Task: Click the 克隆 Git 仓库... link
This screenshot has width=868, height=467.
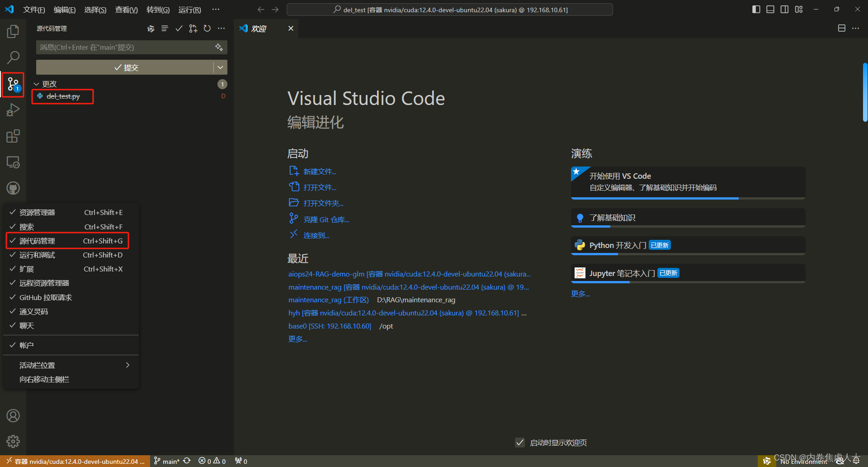Action: point(326,219)
